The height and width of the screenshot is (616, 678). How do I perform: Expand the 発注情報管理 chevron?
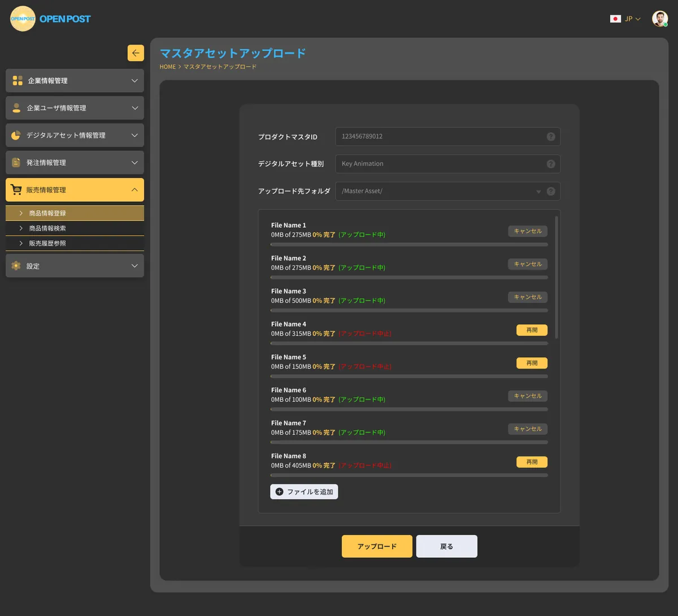[x=134, y=162]
